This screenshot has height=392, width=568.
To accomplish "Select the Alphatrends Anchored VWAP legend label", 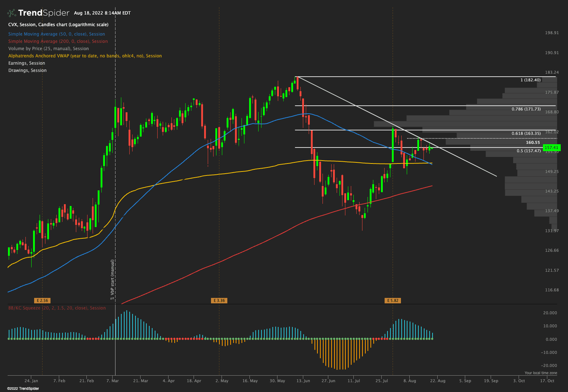I will 85,56.
